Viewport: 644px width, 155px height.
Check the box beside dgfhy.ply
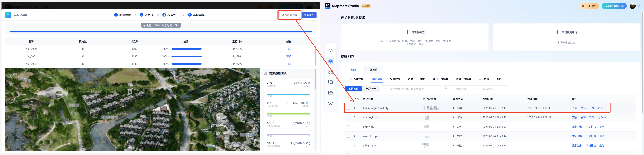(348, 127)
